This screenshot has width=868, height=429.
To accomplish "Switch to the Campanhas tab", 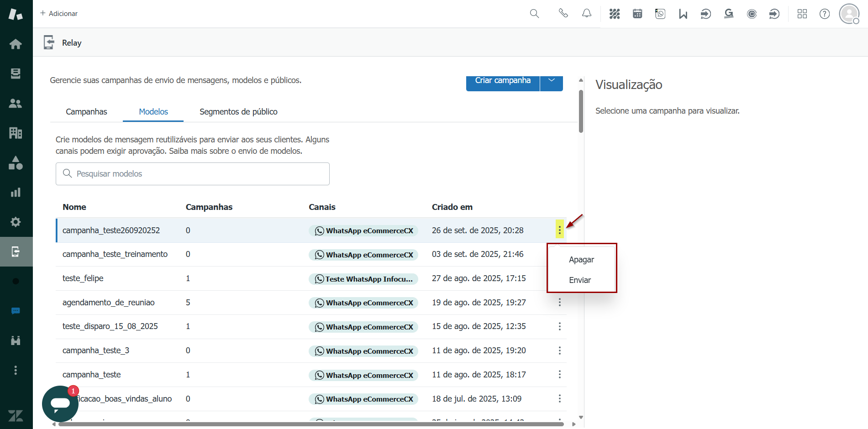I will 86,112.
